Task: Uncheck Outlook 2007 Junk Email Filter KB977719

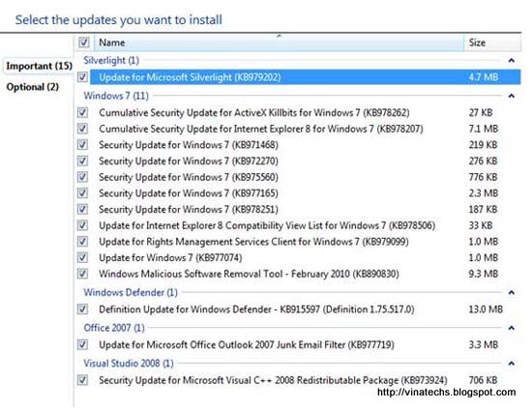Action: point(83,345)
